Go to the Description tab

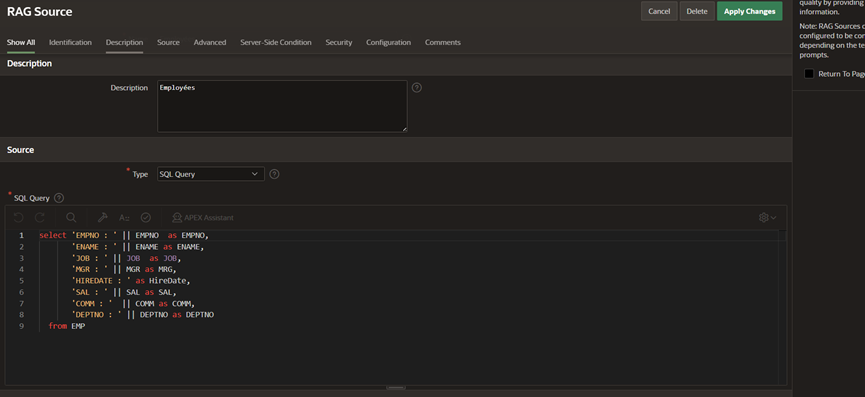[124, 42]
